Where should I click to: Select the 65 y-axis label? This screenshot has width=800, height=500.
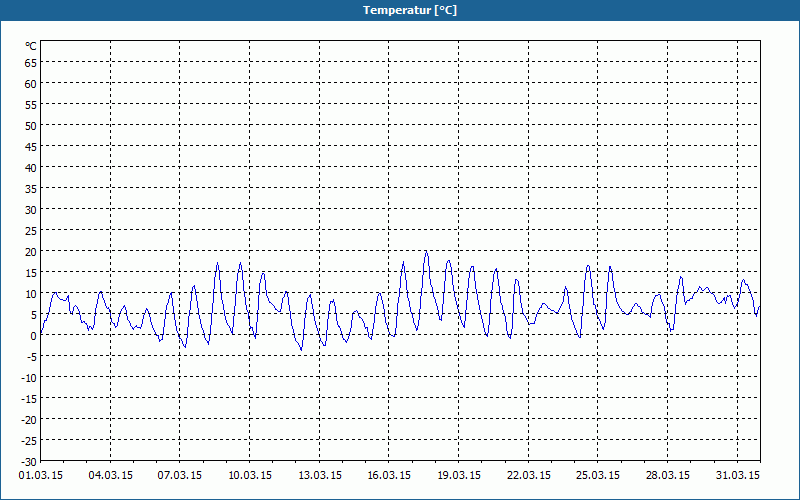(x=31, y=62)
